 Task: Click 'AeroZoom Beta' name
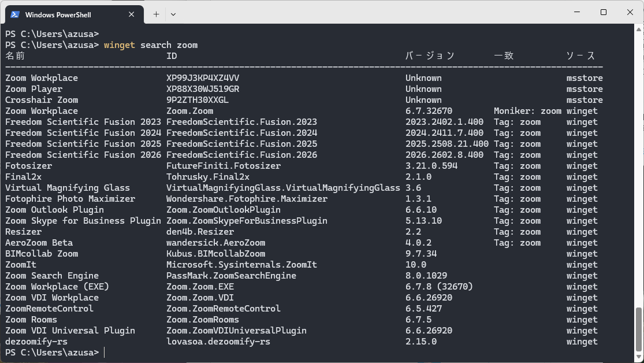[x=39, y=243]
